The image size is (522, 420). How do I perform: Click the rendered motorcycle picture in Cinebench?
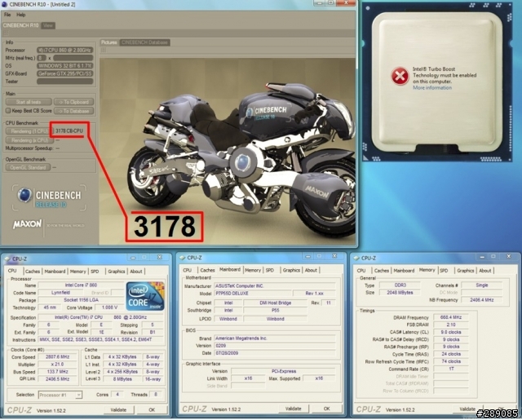[228, 152]
